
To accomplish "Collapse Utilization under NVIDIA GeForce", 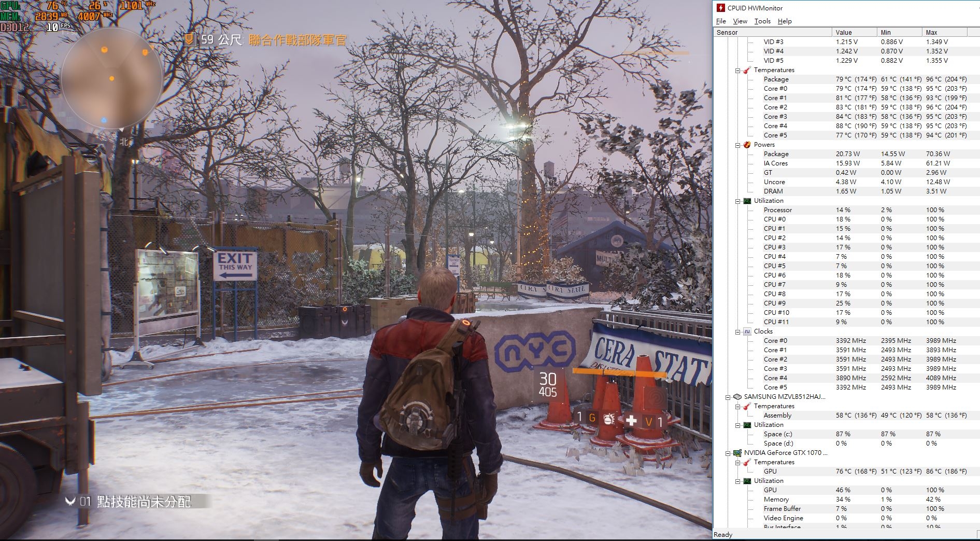I will (x=738, y=481).
